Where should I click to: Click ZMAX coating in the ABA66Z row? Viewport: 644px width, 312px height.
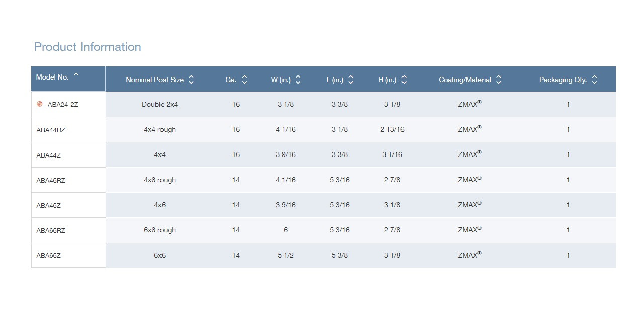click(x=469, y=255)
